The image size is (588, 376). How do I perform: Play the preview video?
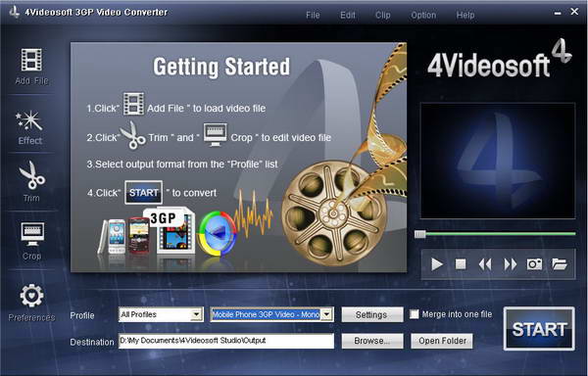pyautogui.click(x=436, y=264)
